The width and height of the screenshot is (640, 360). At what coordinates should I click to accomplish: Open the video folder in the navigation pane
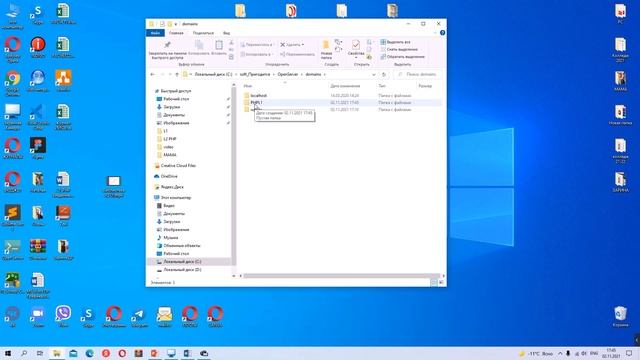[x=169, y=147]
